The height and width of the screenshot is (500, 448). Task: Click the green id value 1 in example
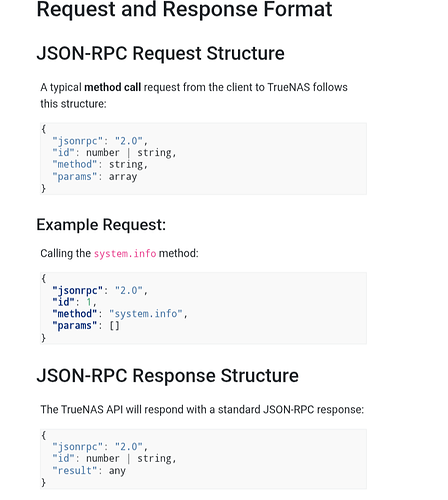[89, 302]
